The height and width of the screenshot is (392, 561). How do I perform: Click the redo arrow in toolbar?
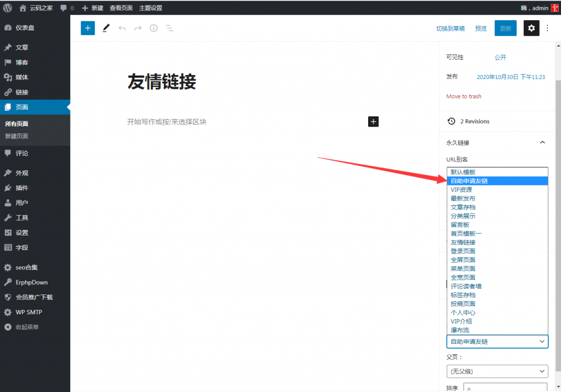pos(138,28)
